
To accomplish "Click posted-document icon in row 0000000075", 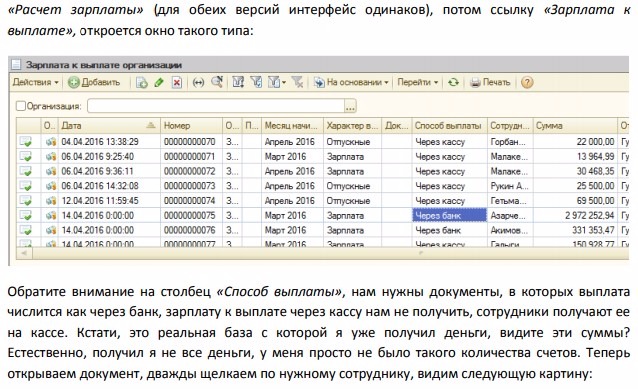I will coord(26,215).
